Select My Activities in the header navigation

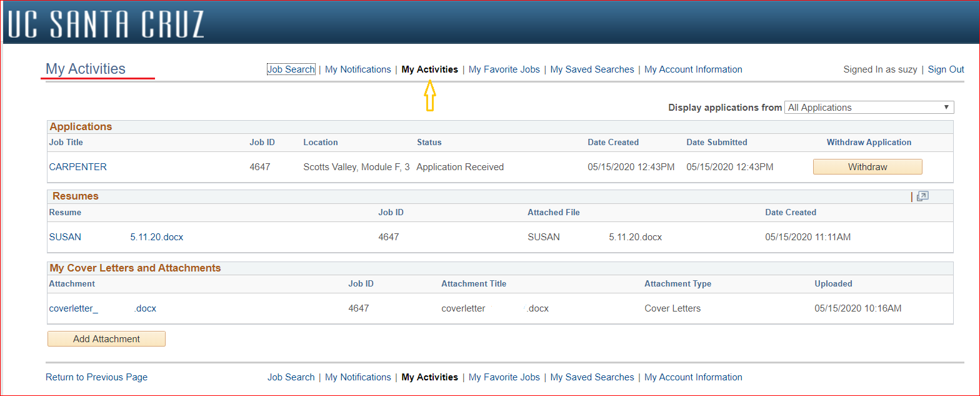430,69
